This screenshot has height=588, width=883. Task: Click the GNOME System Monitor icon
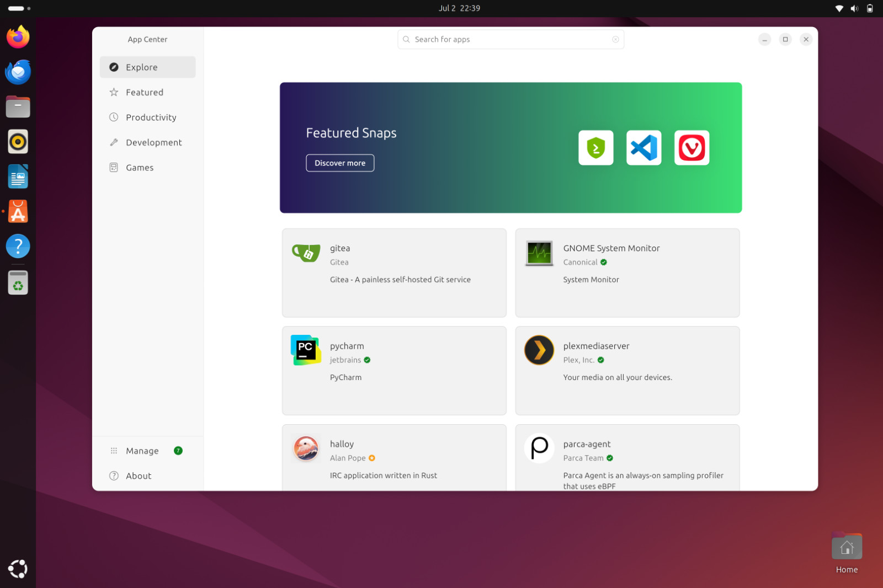coord(539,253)
